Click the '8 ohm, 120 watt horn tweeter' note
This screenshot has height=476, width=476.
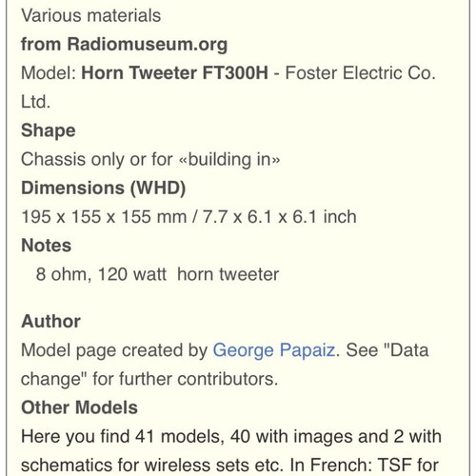(157, 274)
